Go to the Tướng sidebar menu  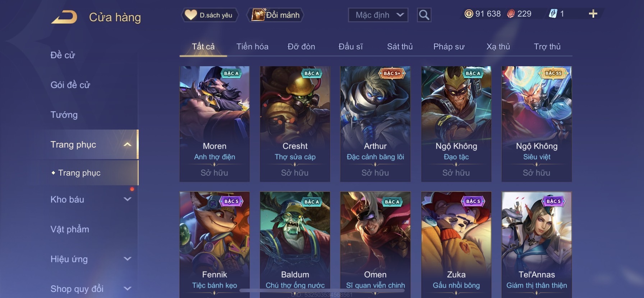point(64,114)
